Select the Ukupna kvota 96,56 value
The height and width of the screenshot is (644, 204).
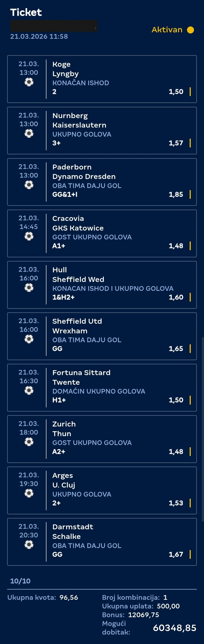[69, 597]
